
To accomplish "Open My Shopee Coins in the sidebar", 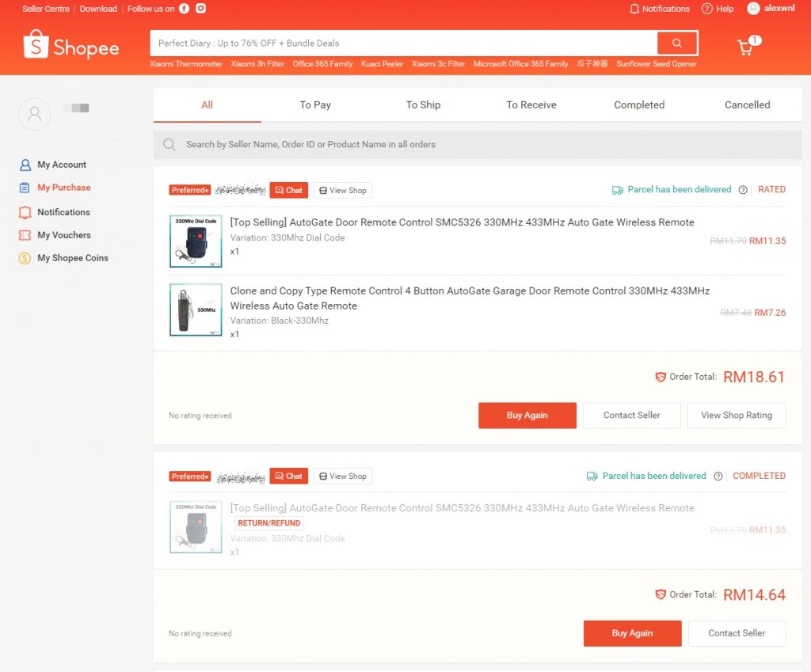I will (72, 258).
